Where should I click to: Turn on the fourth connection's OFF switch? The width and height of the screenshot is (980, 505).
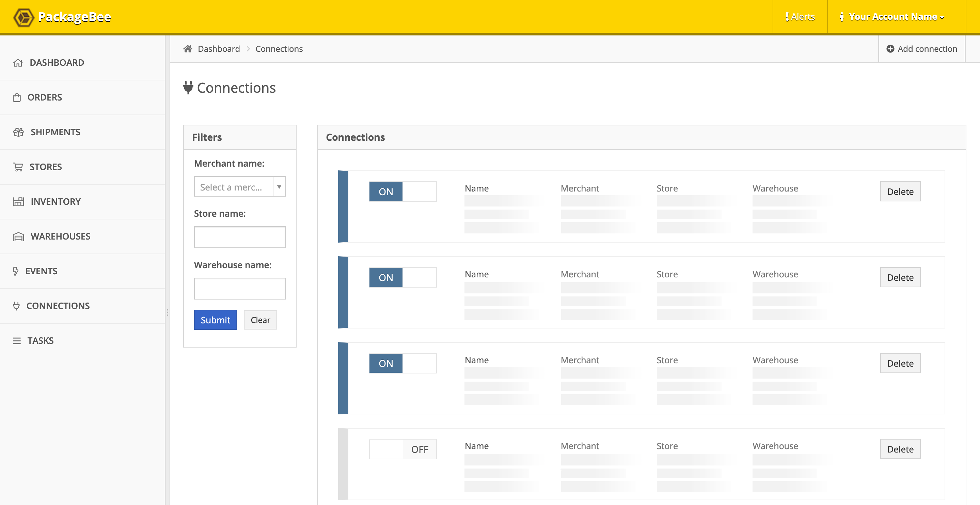pos(402,449)
